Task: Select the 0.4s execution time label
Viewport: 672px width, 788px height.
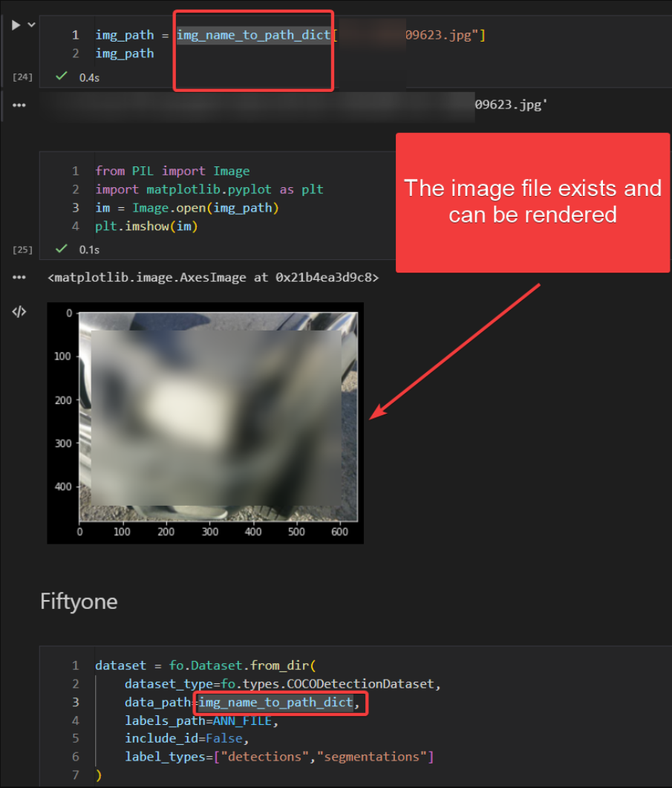Action: (x=89, y=76)
